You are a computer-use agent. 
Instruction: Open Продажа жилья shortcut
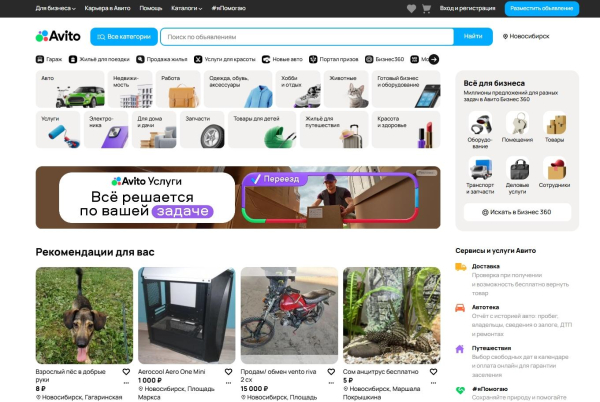[x=162, y=59]
